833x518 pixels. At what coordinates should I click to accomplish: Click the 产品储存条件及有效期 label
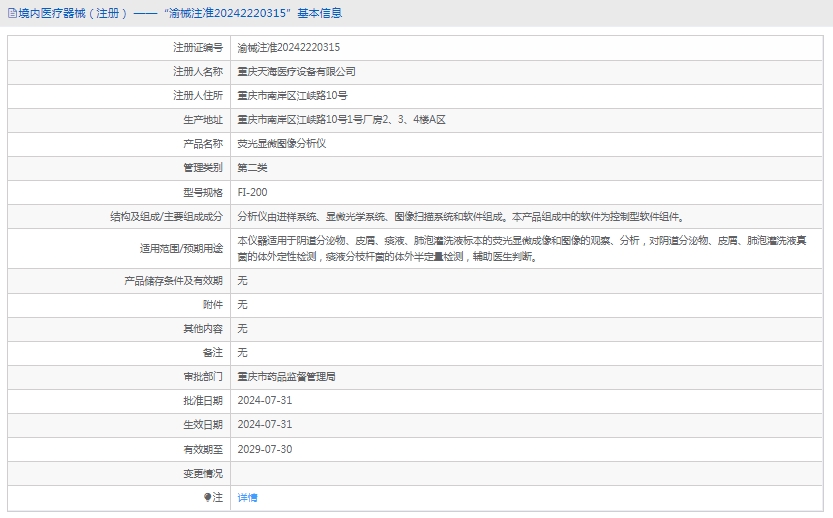pos(172,280)
